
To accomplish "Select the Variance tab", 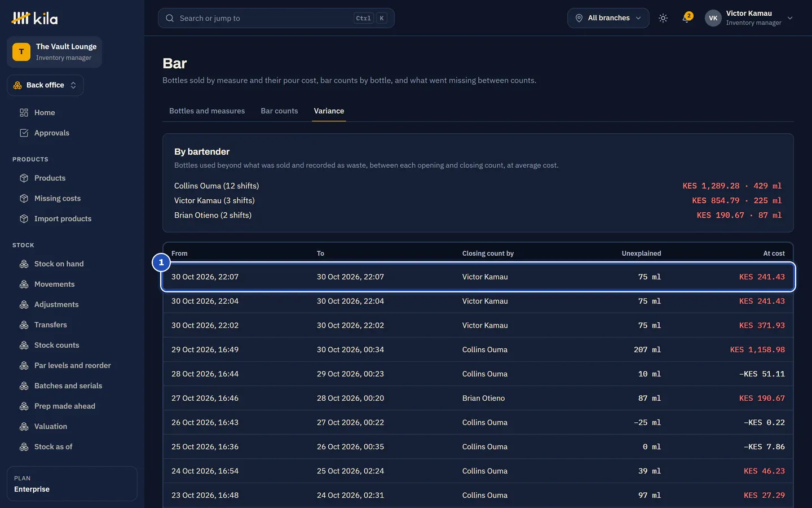I will click(329, 111).
